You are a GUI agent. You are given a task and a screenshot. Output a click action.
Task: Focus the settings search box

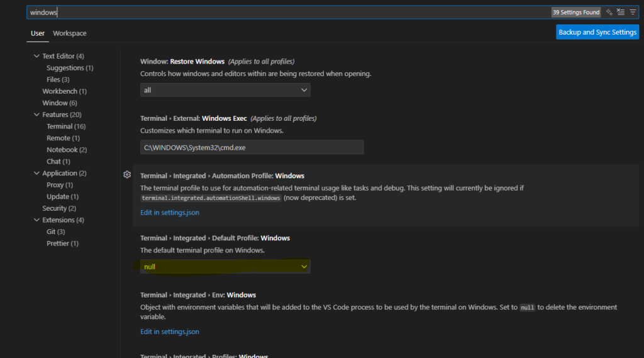pyautogui.click(x=283, y=13)
